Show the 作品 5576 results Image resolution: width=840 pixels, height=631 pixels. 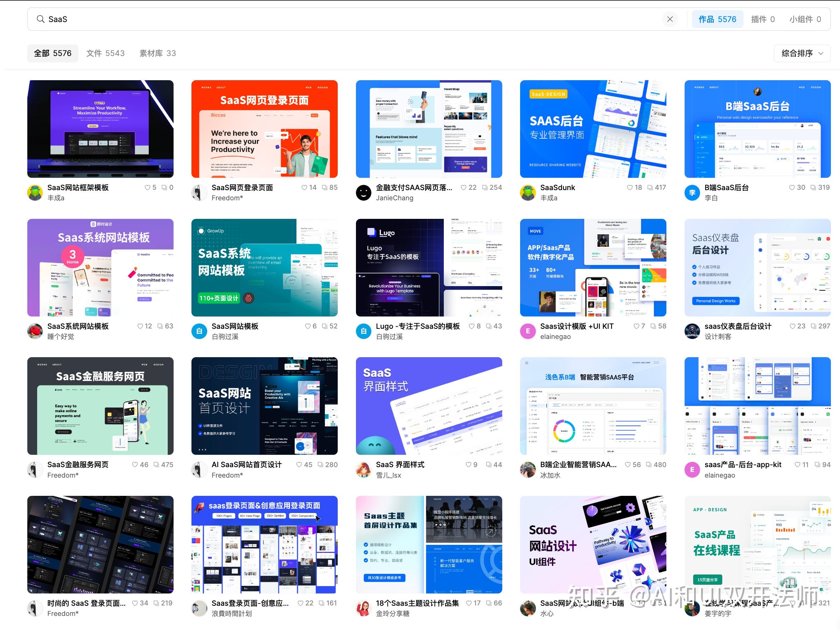click(717, 19)
